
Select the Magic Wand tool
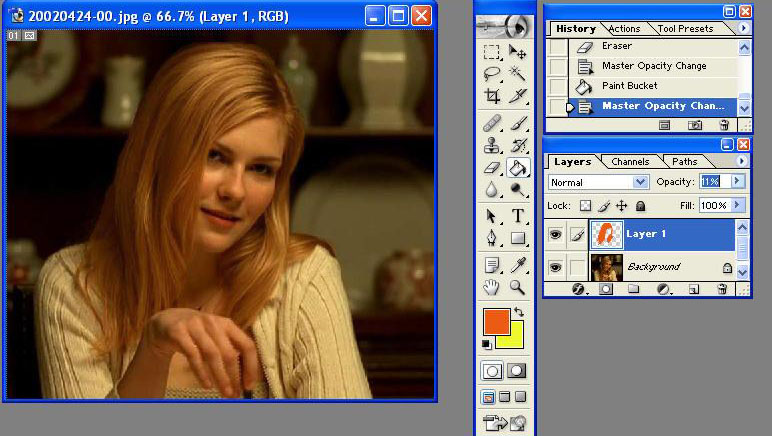518,74
